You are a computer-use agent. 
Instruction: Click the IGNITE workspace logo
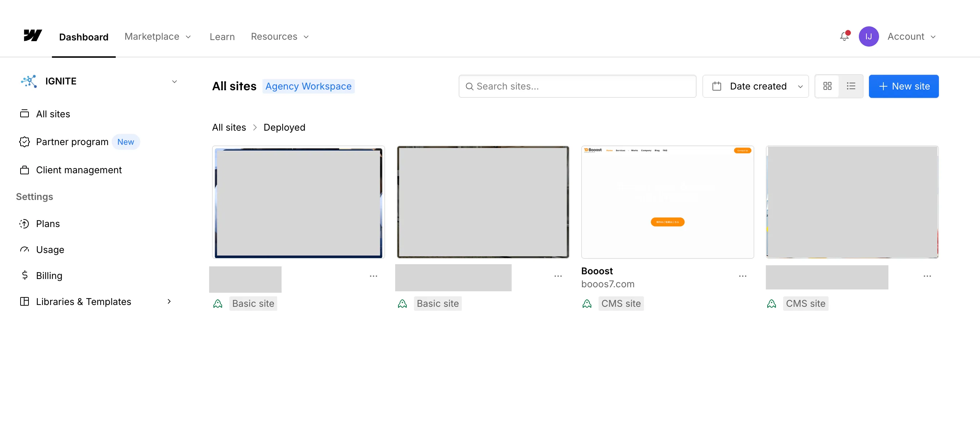(29, 81)
